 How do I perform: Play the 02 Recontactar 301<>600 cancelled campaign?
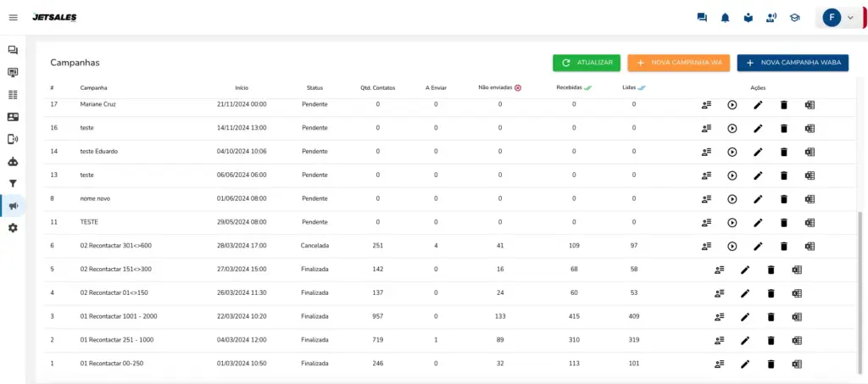pyautogui.click(x=732, y=247)
